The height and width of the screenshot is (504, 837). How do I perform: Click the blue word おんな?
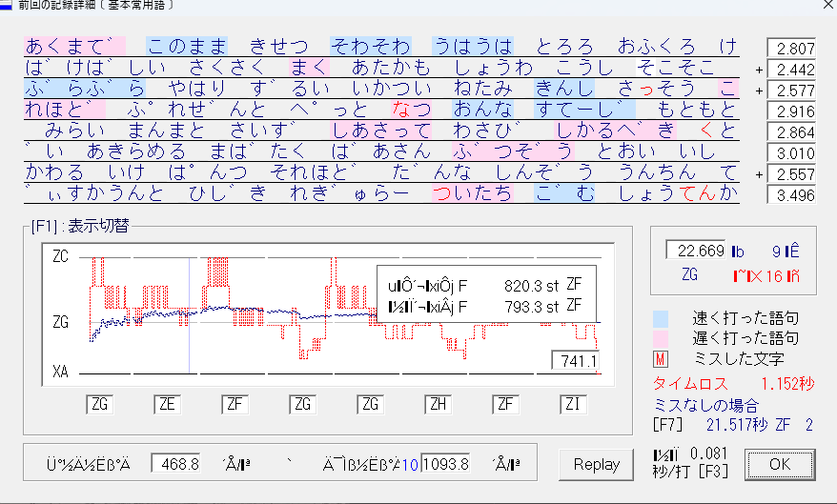pos(483,110)
